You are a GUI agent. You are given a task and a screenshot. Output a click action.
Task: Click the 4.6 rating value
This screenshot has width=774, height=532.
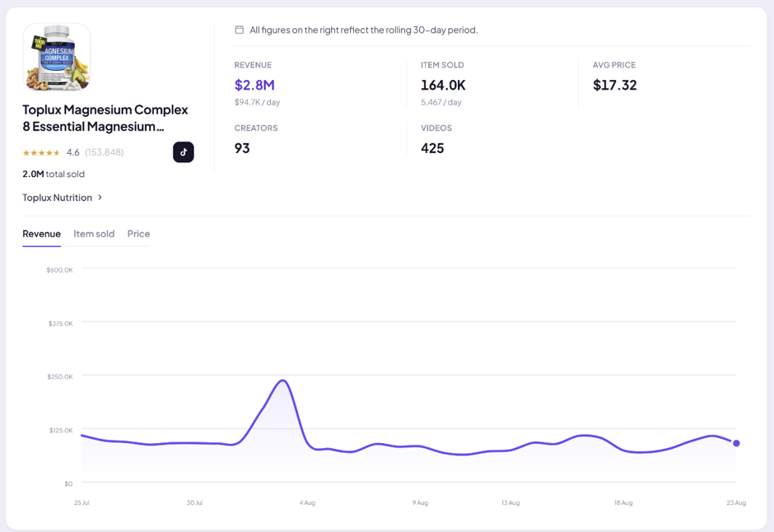tap(73, 152)
